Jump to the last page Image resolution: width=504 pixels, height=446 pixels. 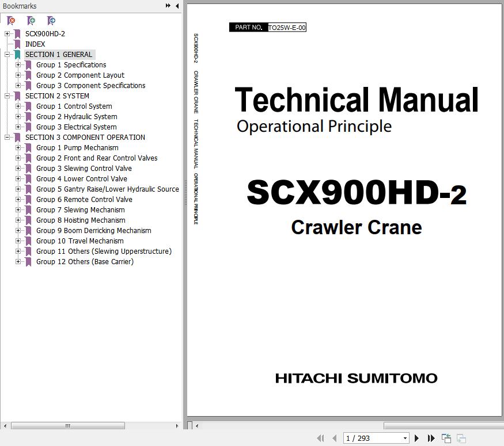pos(430,439)
